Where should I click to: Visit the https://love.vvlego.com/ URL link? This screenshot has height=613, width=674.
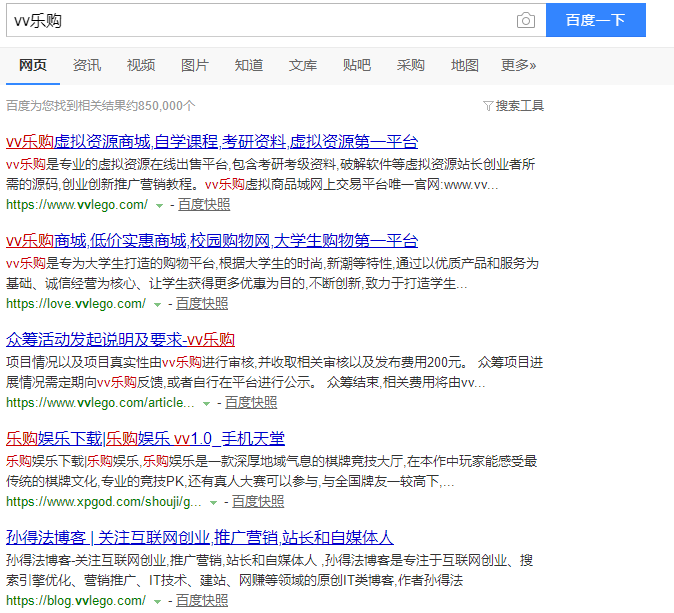[76, 303]
